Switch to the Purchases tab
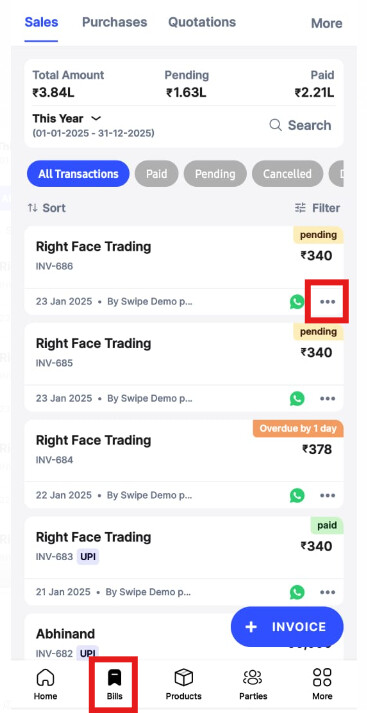The image size is (367, 713). 115,22
